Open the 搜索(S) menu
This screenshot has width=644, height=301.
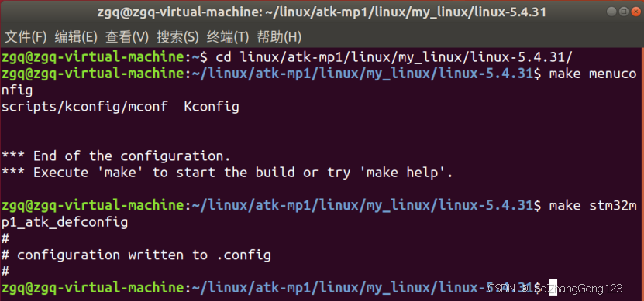pyautogui.click(x=177, y=38)
